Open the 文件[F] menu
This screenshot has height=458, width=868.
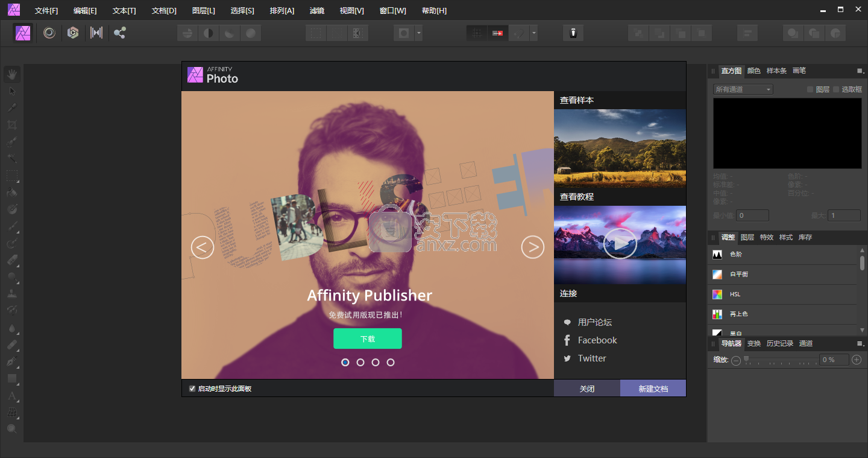click(x=46, y=11)
